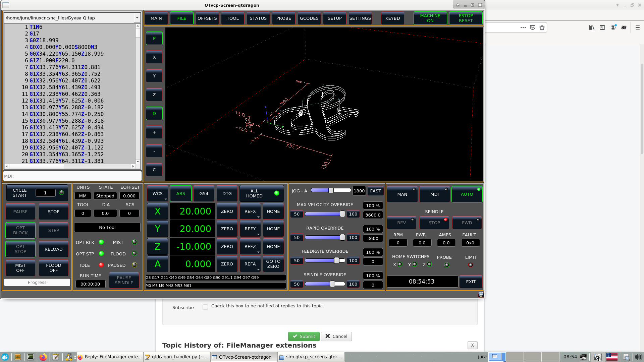The height and width of the screenshot is (362, 644).
Task: Open Firefox account icon
Action: coord(613,27)
